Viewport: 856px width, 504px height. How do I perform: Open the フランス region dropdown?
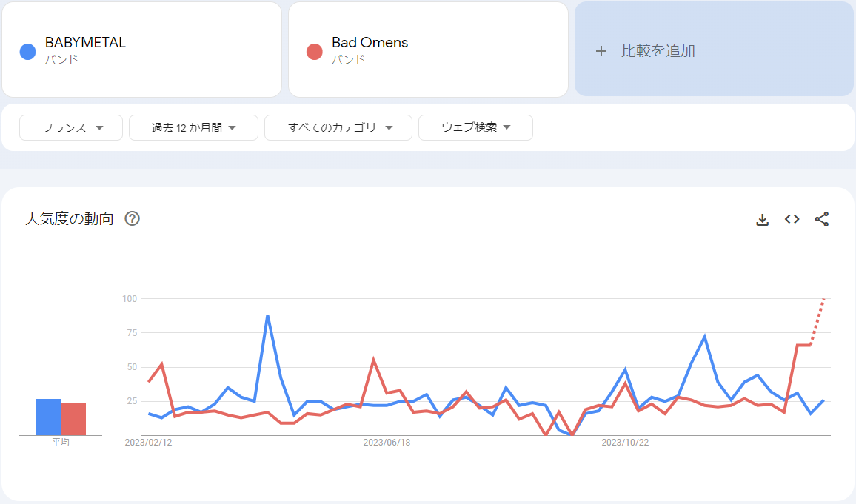(71, 127)
